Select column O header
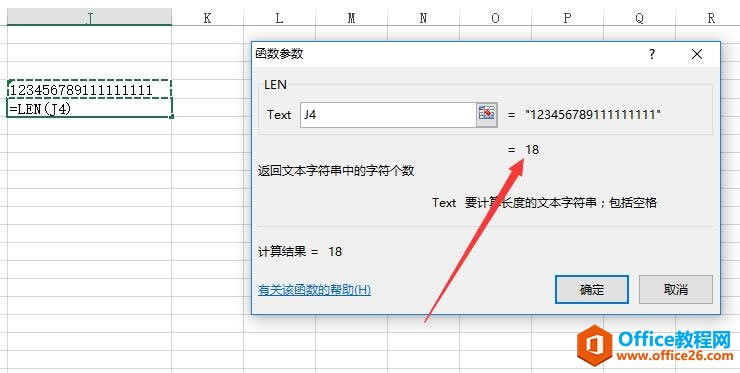This screenshot has width=740, height=373. pos(495,17)
